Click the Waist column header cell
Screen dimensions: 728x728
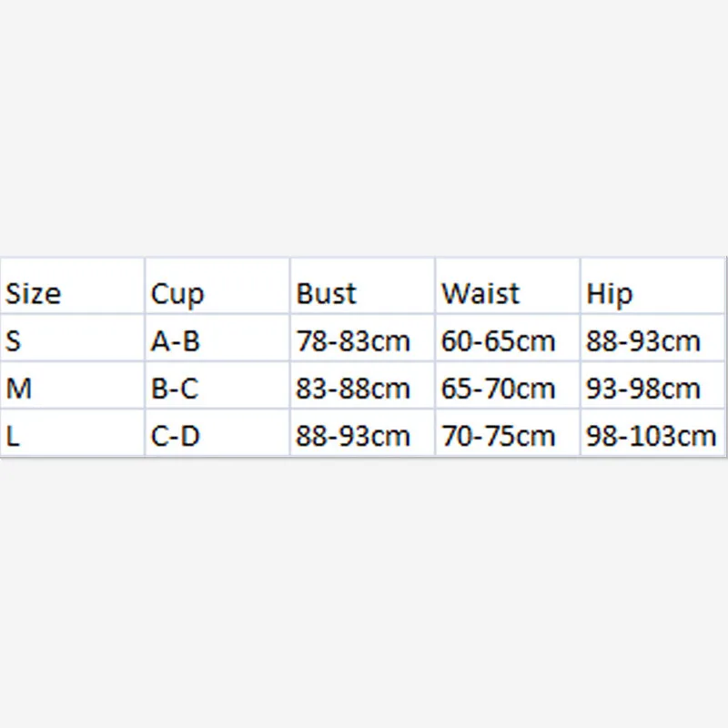508,286
